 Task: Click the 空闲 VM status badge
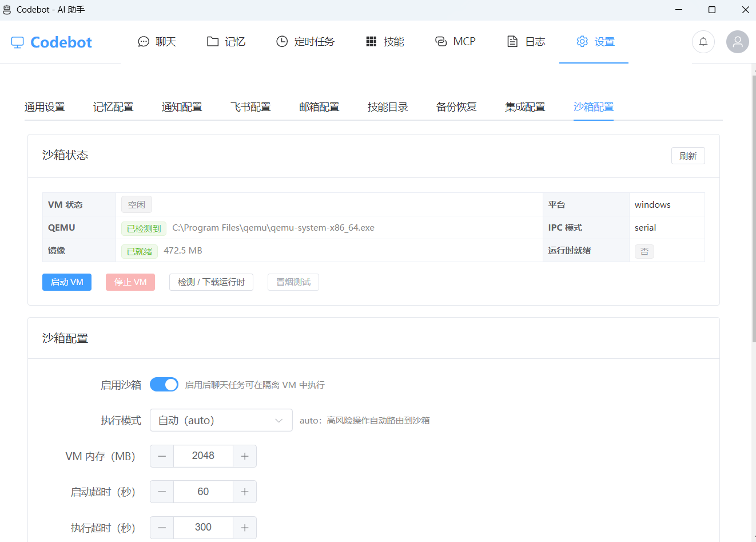point(136,204)
